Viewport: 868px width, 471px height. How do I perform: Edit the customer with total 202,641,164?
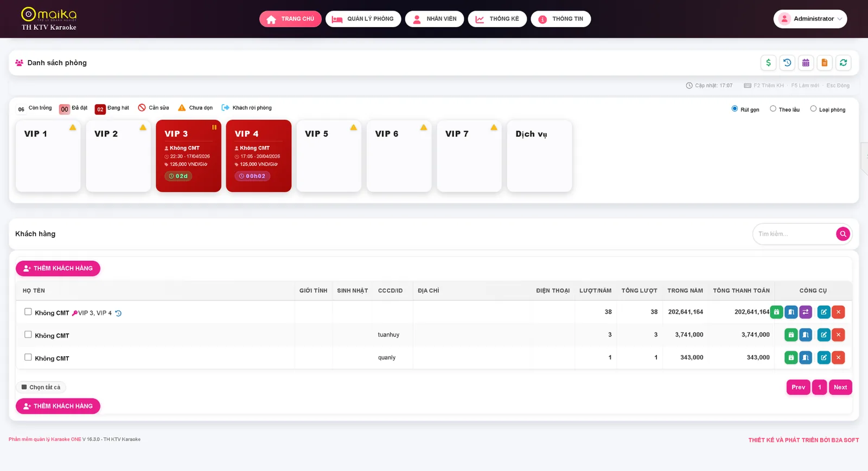tap(824, 312)
